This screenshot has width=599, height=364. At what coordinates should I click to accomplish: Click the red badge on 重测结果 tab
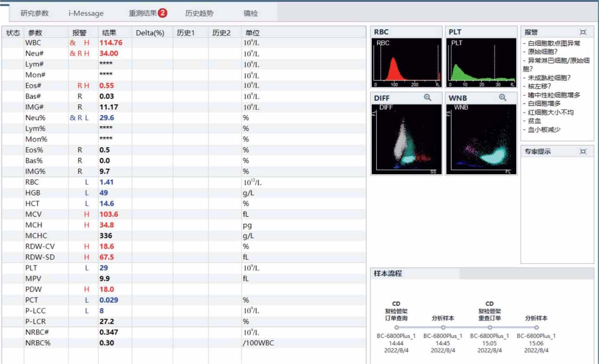tap(163, 13)
